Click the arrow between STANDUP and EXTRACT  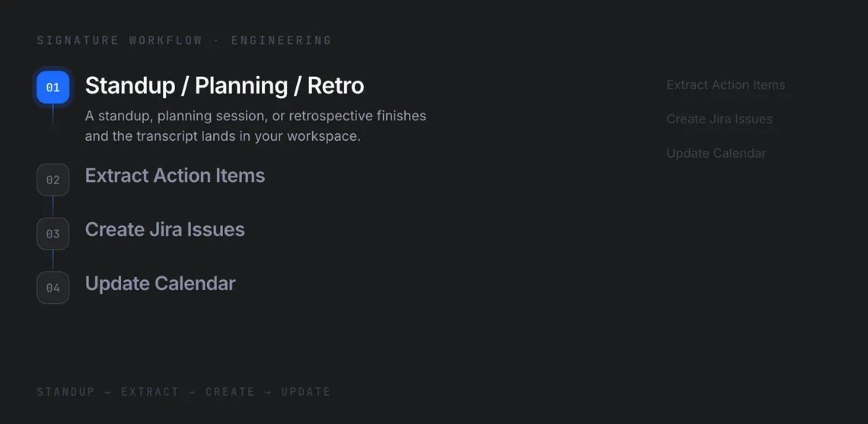point(108,392)
